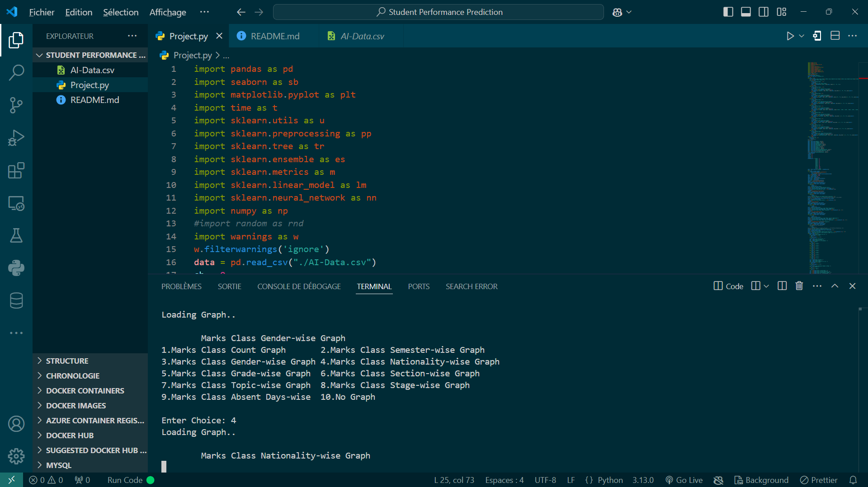Switch to the README.md tab

(x=275, y=36)
